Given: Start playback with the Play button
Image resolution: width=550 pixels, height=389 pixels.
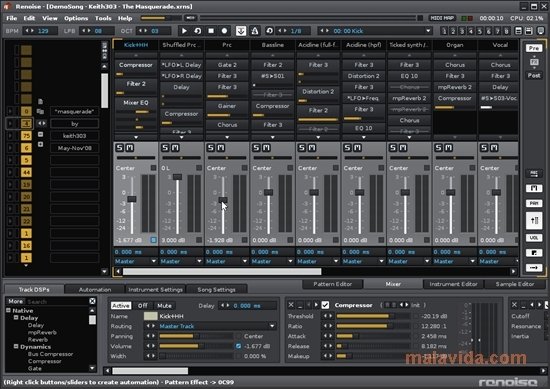Looking at the screenshot, I should [x=184, y=31].
